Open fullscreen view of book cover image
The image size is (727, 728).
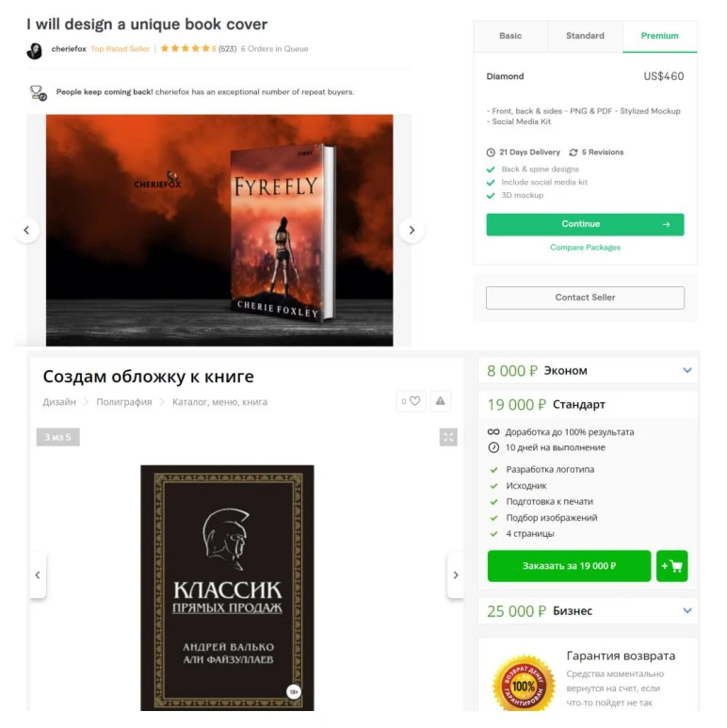(448, 437)
